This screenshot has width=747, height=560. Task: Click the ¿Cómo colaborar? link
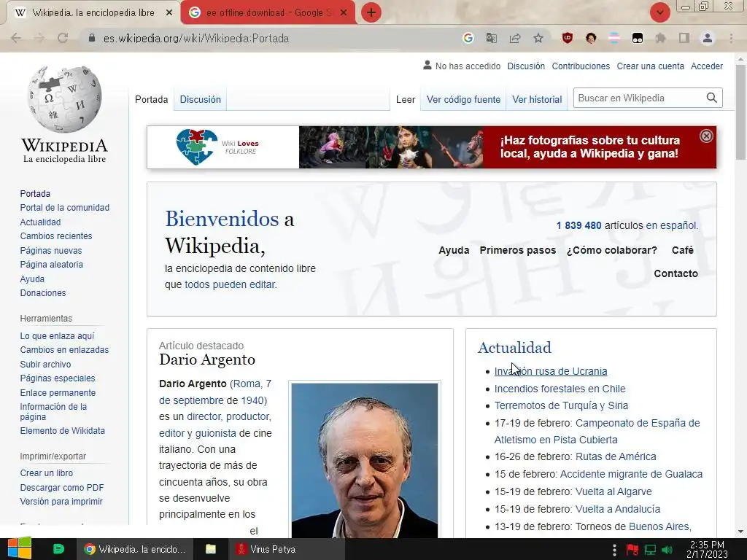click(612, 250)
